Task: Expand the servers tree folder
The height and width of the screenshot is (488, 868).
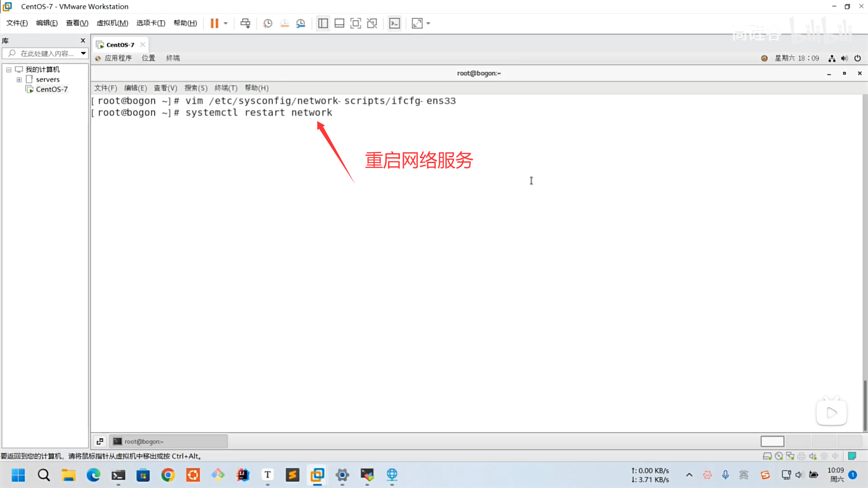Action: [x=19, y=80]
